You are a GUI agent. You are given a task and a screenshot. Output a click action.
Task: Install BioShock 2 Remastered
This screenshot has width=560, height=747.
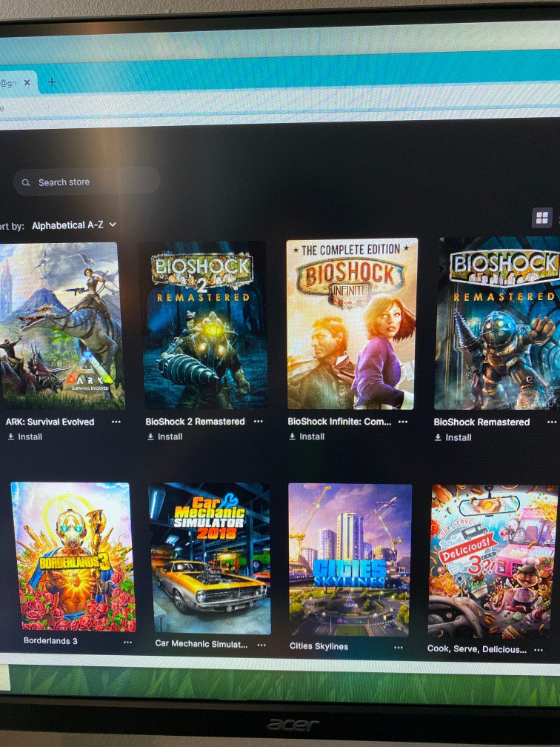pos(164,436)
